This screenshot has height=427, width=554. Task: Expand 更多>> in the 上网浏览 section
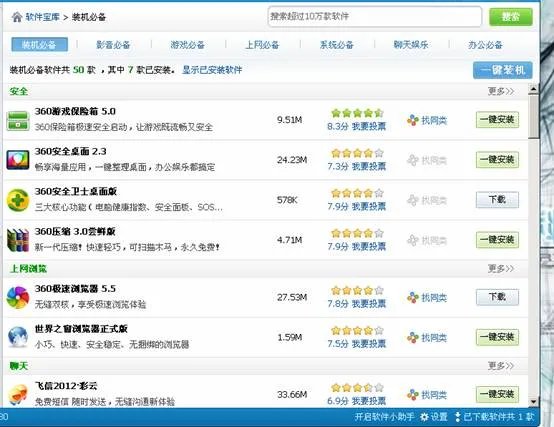[501, 268]
